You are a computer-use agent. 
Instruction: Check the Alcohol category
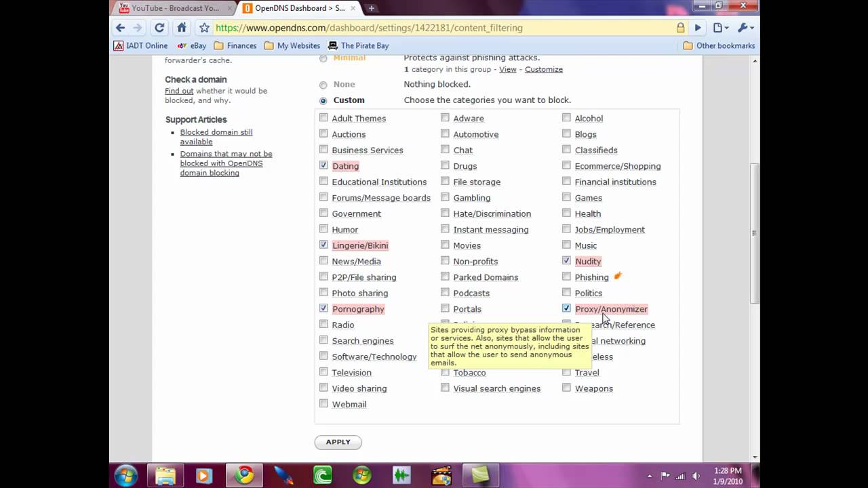(x=566, y=118)
